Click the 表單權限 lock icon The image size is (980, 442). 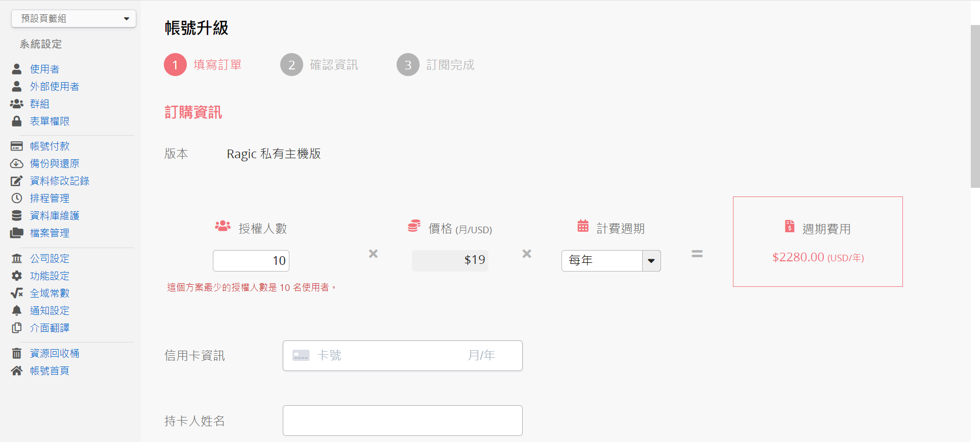pos(17,121)
